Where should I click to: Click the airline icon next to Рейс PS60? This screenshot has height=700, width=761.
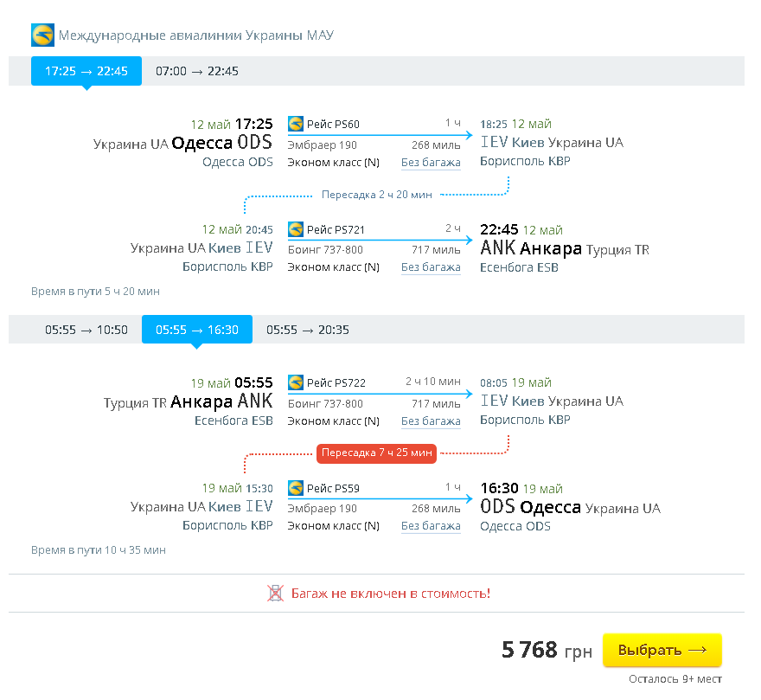point(296,124)
